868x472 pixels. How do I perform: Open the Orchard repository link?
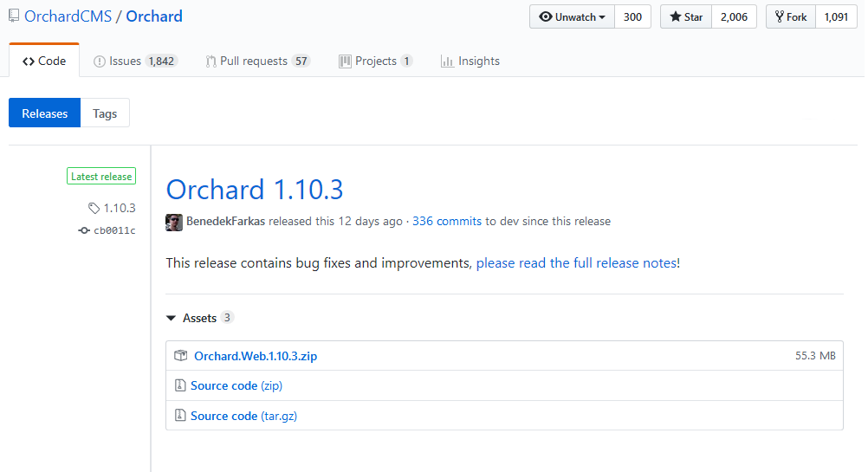[x=154, y=16]
